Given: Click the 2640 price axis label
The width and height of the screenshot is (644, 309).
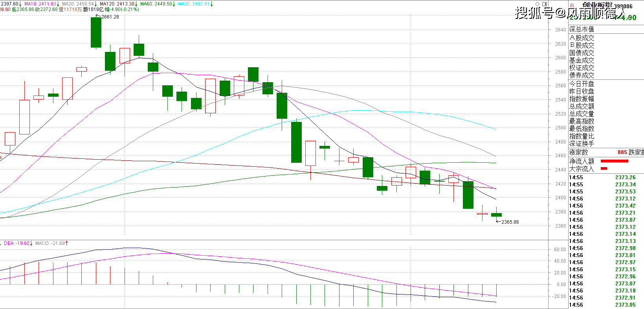Looking at the screenshot, I should click(561, 29).
